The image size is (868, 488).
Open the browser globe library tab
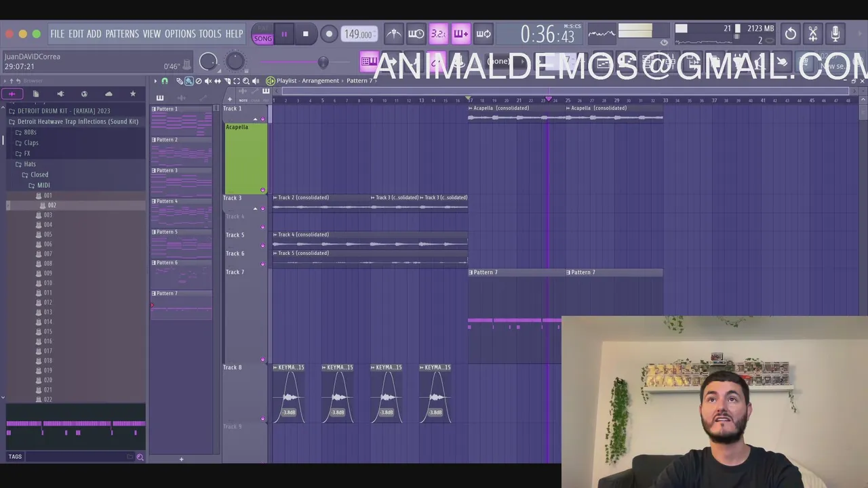[84, 94]
